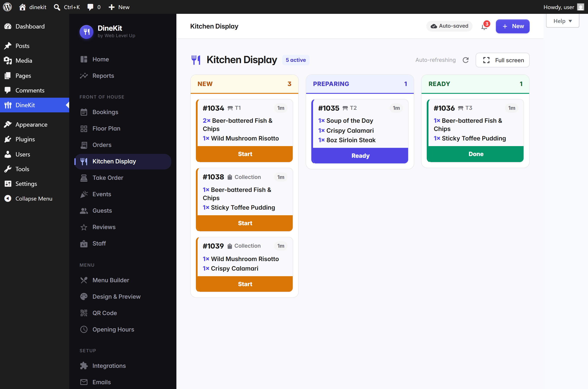This screenshot has height=389, width=588.
Task: Open Comments in WordPress sidebar
Action: 35,90
